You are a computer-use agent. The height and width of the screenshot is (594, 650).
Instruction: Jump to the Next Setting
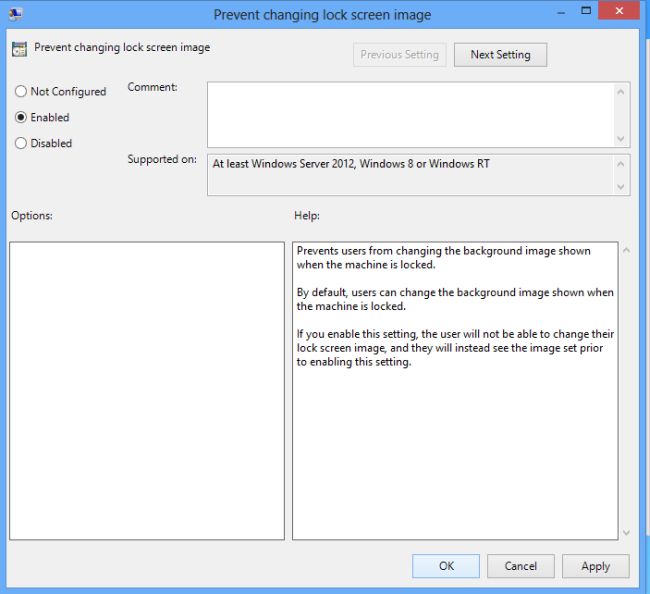coord(500,55)
